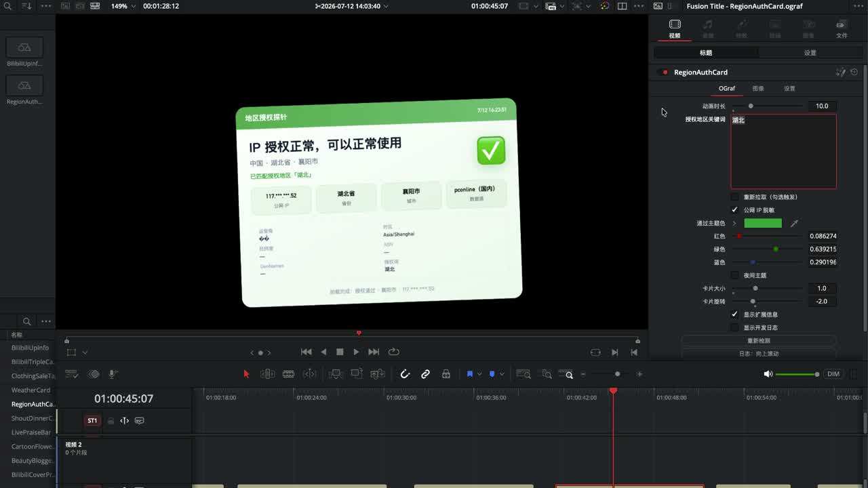Open the effects library search icon
The height and width of the screenshot is (488, 868).
pos(26,321)
